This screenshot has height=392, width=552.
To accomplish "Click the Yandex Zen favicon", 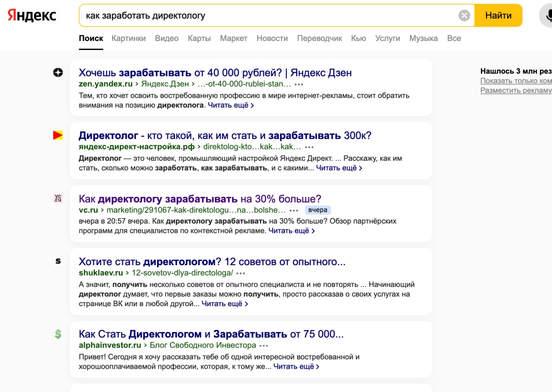I will [x=58, y=72].
